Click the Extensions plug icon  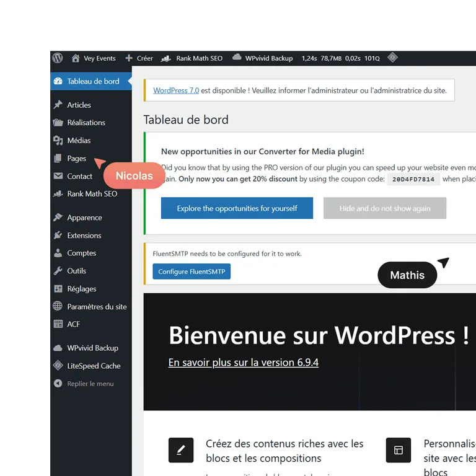pos(58,236)
